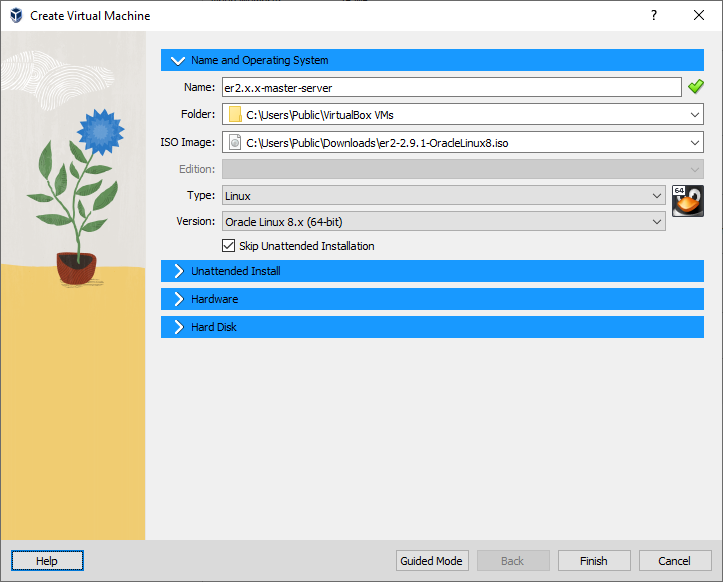Click the Linux penguin 64-bit OS icon

coord(687,201)
